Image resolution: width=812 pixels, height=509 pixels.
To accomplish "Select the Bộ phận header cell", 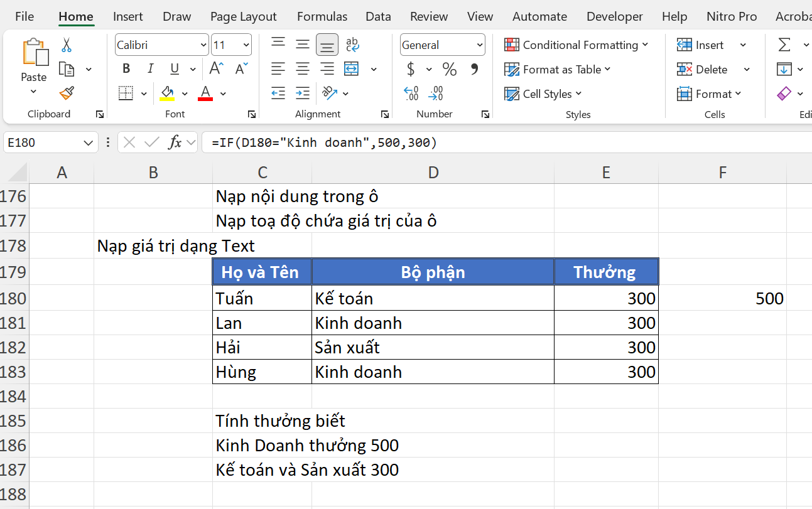I will (x=433, y=272).
